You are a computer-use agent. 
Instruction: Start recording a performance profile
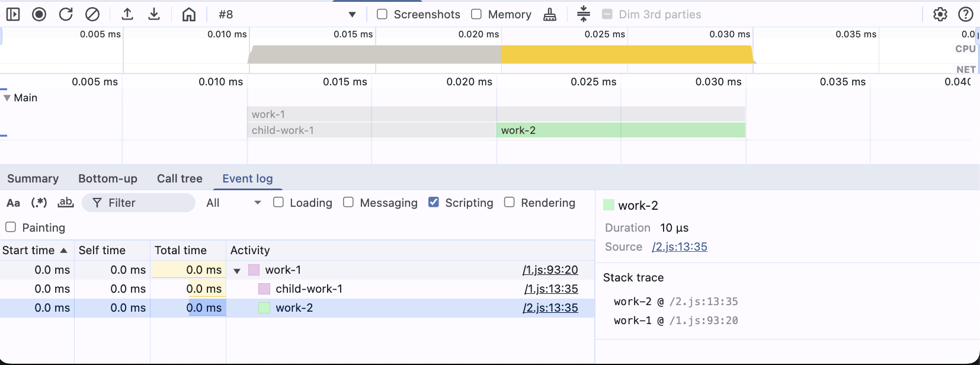click(x=39, y=14)
